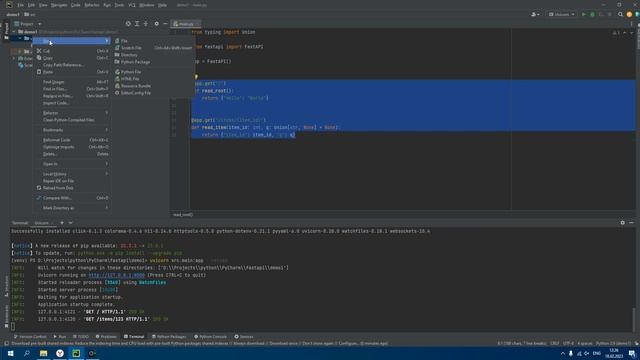Click the green Run button in toolbar
Viewport: 640px width, 360px height.
coord(584,14)
